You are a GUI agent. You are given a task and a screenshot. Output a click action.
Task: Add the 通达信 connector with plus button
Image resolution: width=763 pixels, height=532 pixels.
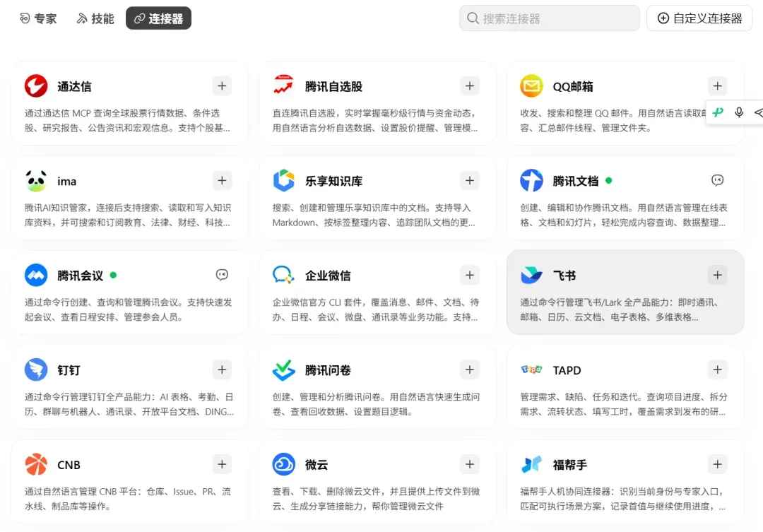click(x=222, y=86)
